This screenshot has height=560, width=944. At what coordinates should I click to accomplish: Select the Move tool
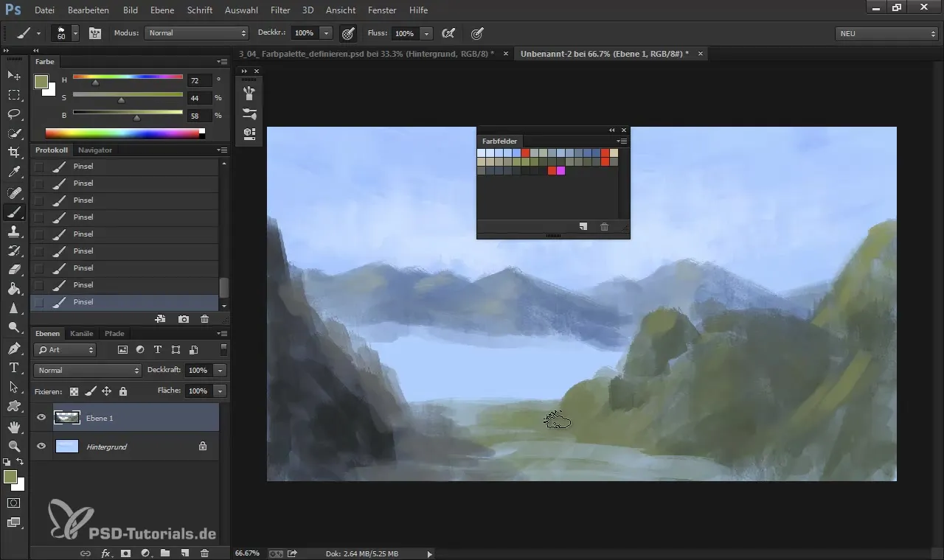pyautogui.click(x=14, y=76)
